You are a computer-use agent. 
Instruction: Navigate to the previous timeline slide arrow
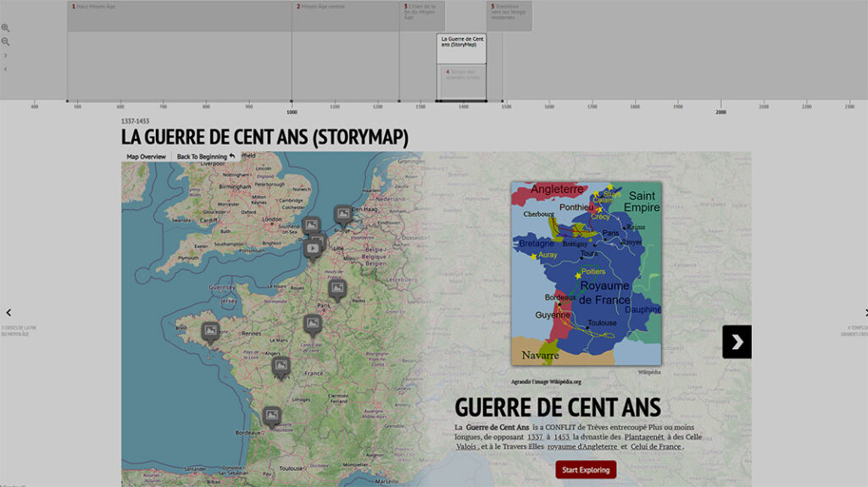(8, 313)
